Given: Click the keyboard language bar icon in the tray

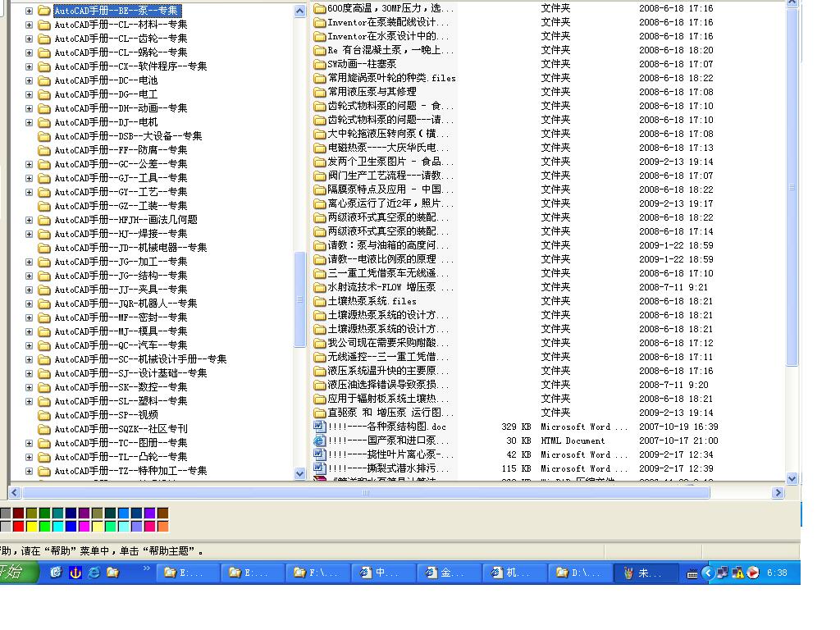Looking at the screenshot, I should pyautogui.click(x=692, y=573).
